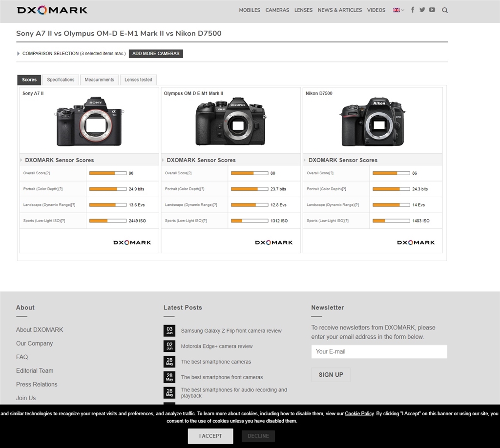The width and height of the screenshot is (500, 448).
Task: Open The best smartphone cameras post
Action: click(216, 362)
